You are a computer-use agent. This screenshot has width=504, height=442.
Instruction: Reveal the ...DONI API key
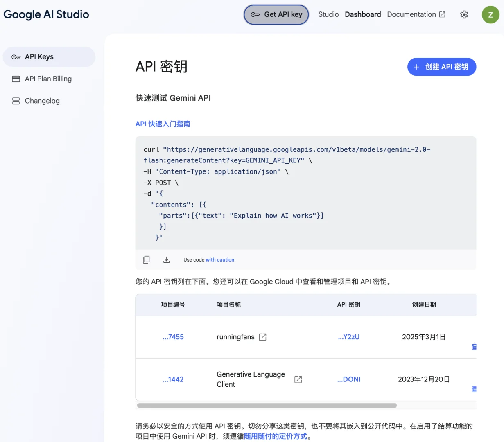[349, 379]
